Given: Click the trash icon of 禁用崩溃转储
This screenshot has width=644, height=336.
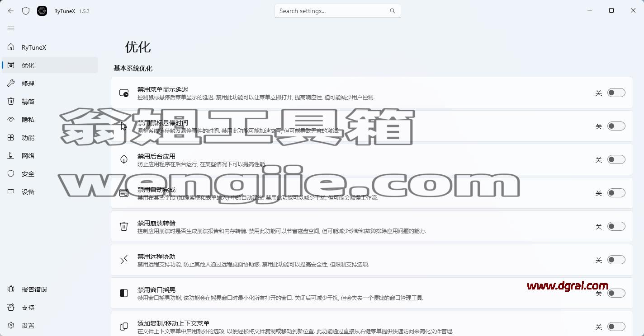Looking at the screenshot, I should 124,226.
